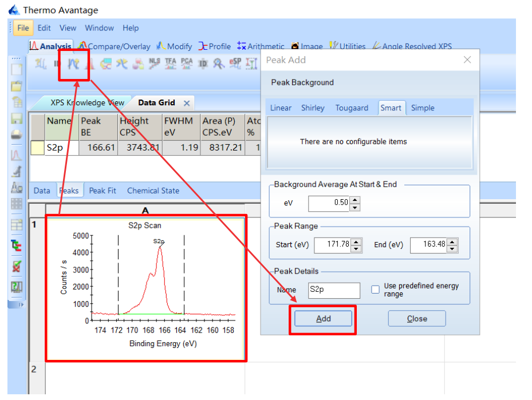Click the peak Name input field
532x400 pixels.
[334, 290]
